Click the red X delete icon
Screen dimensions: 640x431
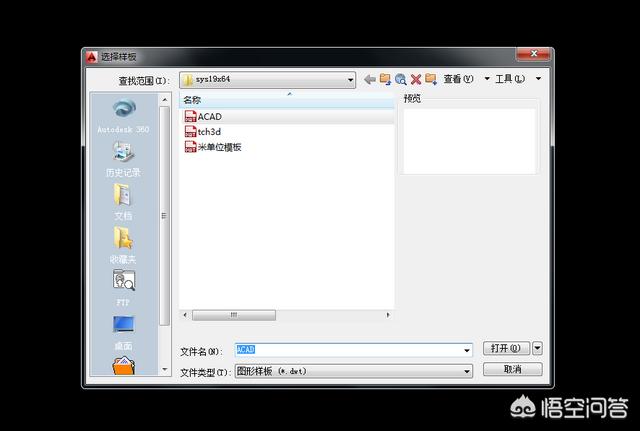click(415, 79)
